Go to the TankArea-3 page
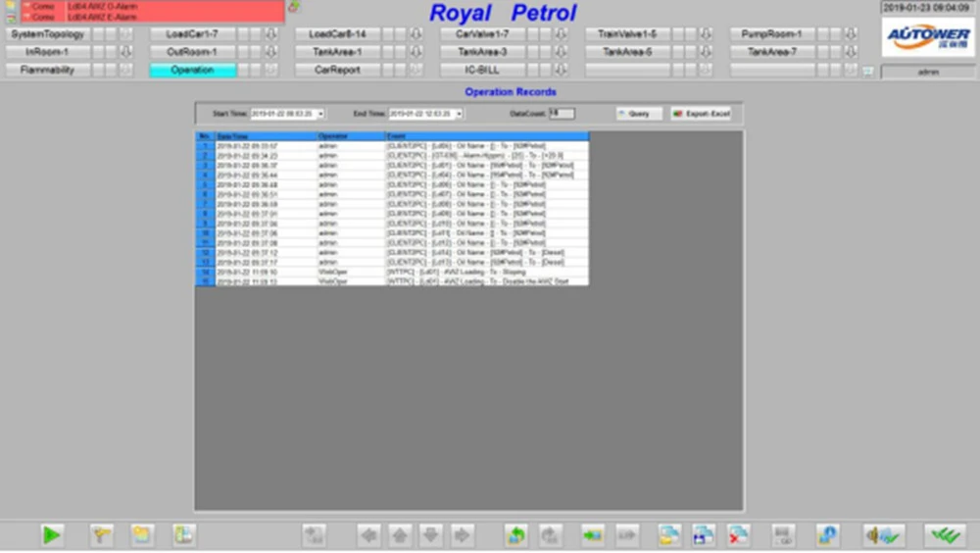The height and width of the screenshot is (553, 980). coord(482,52)
